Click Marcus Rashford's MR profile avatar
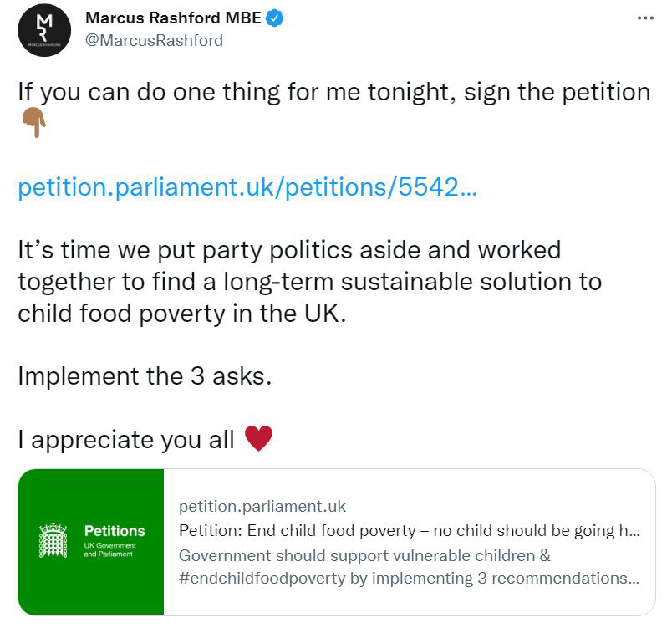The width and height of the screenshot is (672, 628). (x=44, y=30)
